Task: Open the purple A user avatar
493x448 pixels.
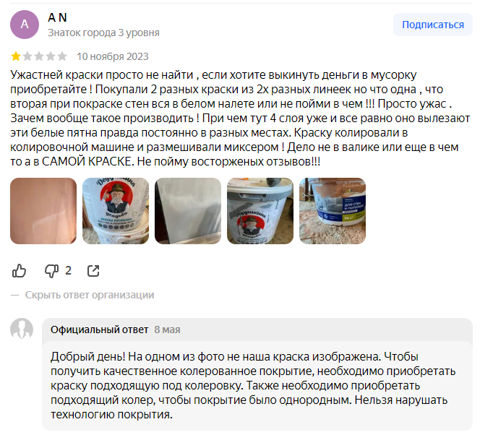Action: point(25,25)
